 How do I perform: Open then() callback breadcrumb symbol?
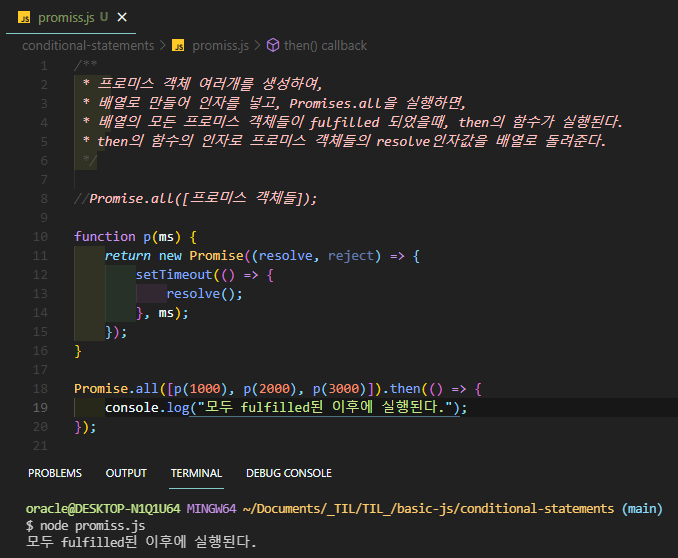[x=325, y=45]
